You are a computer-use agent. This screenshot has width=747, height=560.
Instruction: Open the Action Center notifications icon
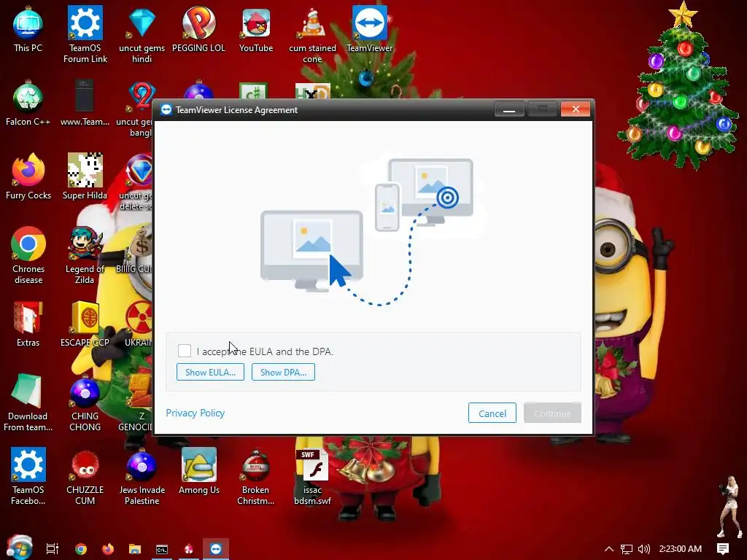pos(723,549)
